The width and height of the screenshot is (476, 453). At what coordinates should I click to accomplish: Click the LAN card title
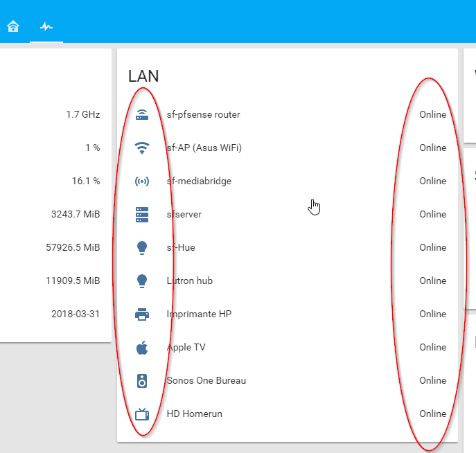click(x=143, y=76)
